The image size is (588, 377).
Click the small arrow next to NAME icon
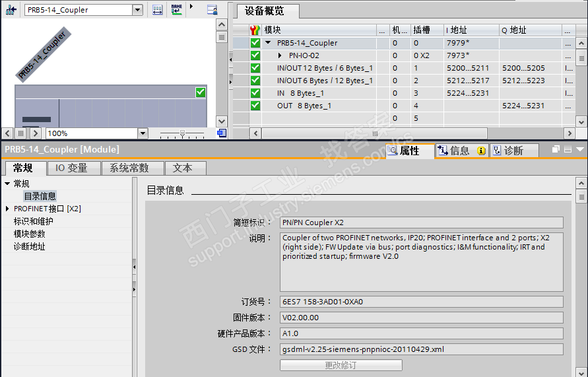191,7
